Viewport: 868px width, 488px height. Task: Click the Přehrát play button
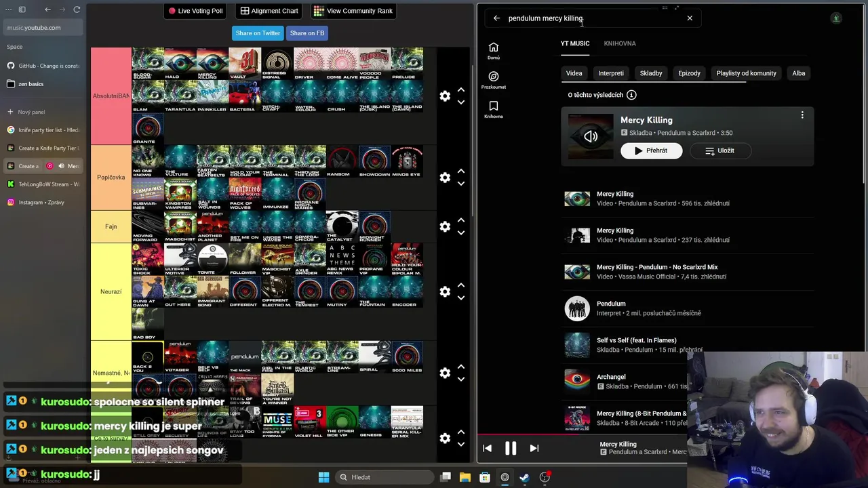coord(651,150)
